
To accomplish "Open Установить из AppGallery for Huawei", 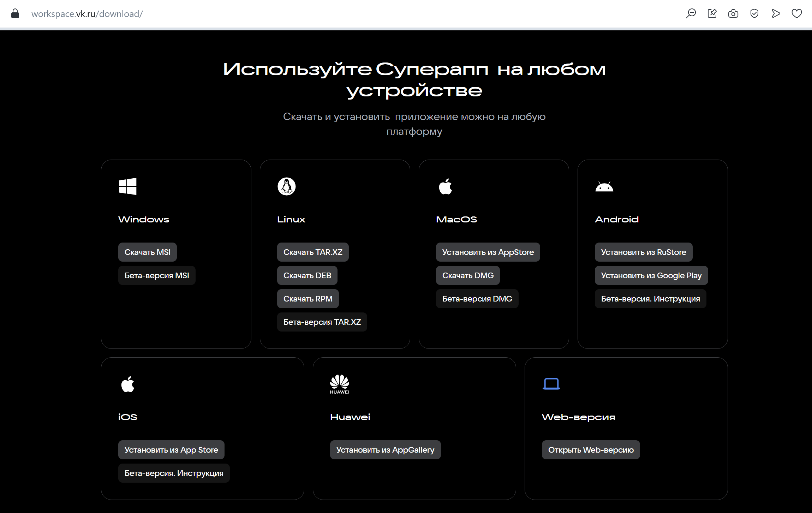I will [x=385, y=450].
